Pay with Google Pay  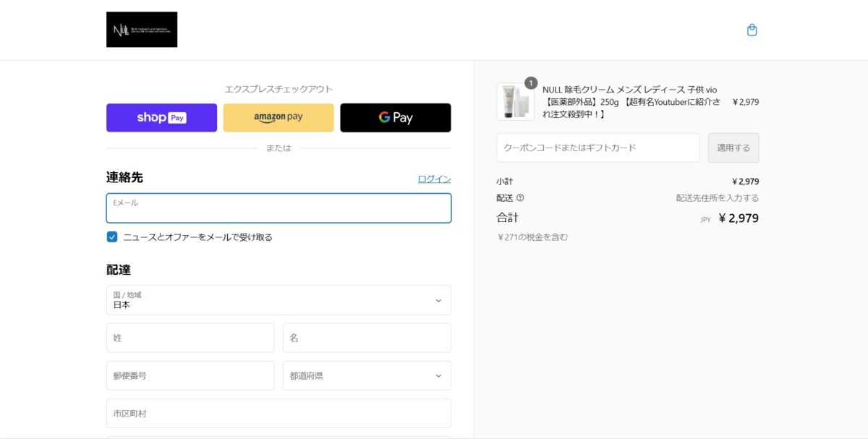coord(396,118)
